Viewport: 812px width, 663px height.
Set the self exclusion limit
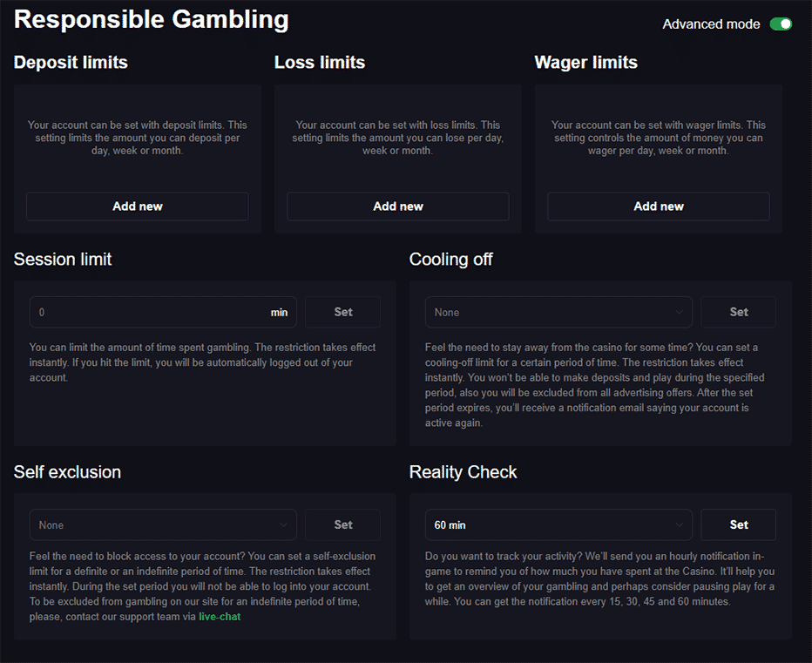pyautogui.click(x=342, y=524)
